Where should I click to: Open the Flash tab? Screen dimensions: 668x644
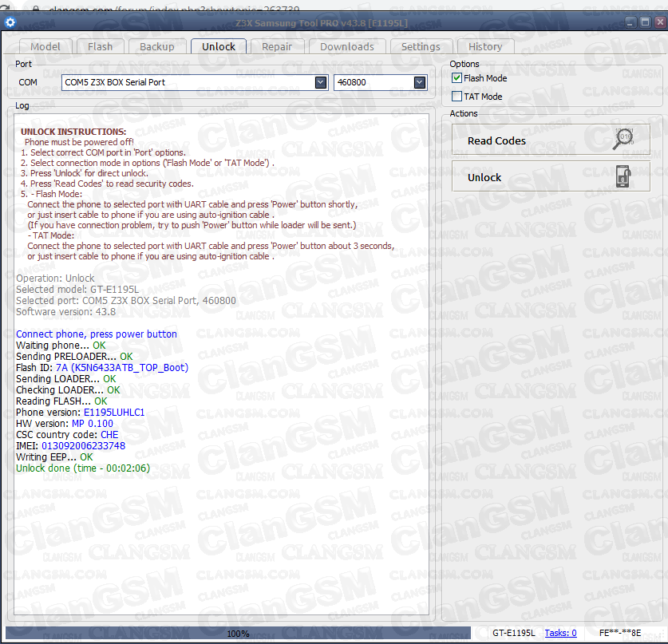tap(100, 46)
